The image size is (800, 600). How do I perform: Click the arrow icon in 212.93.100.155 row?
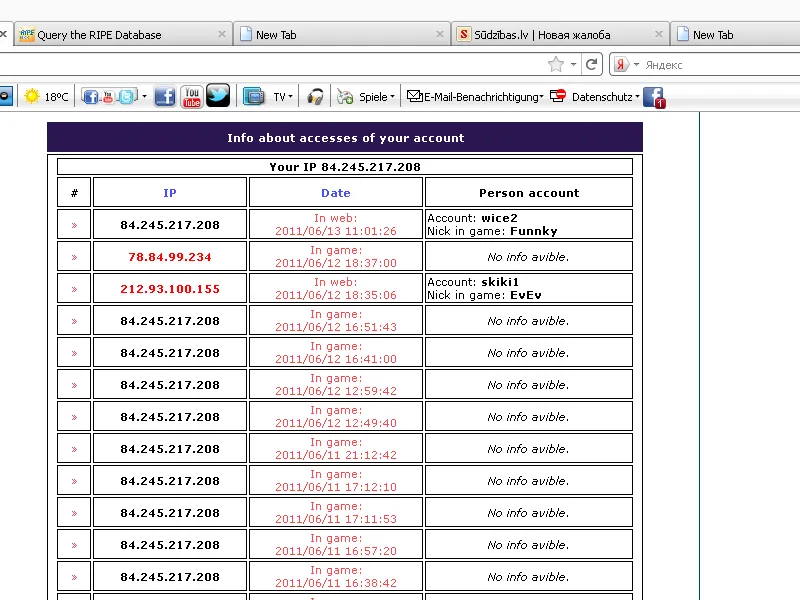pyautogui.click(x=74, y=289)
